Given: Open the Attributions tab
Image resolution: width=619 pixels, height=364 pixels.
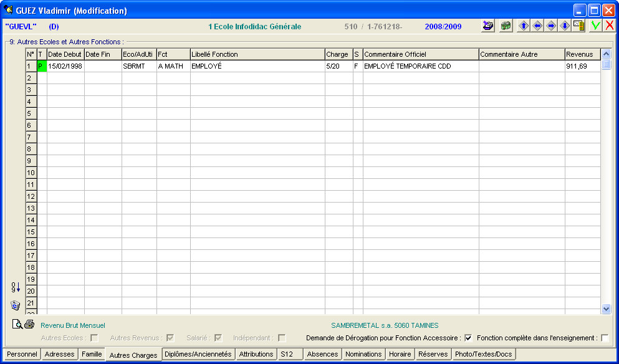Looking at the screenshot, I should pos(256,354).
